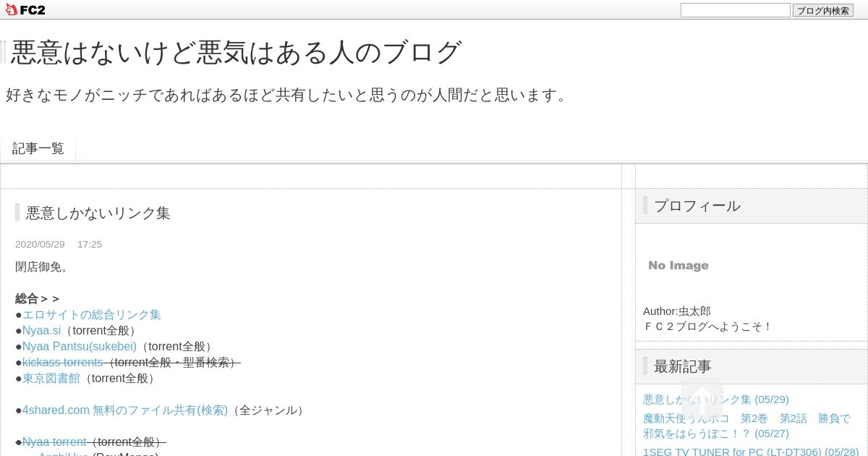
Task: Open the 東京図書館 link
Action: pos(51,379)
